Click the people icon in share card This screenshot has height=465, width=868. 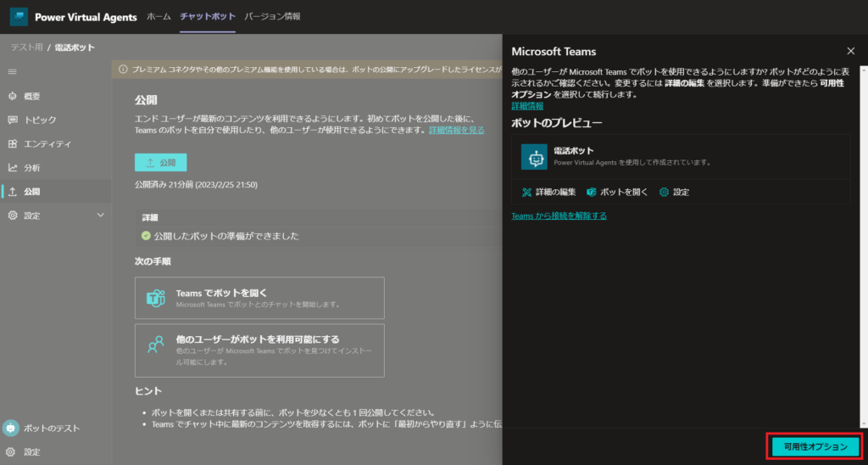[156, 345]
